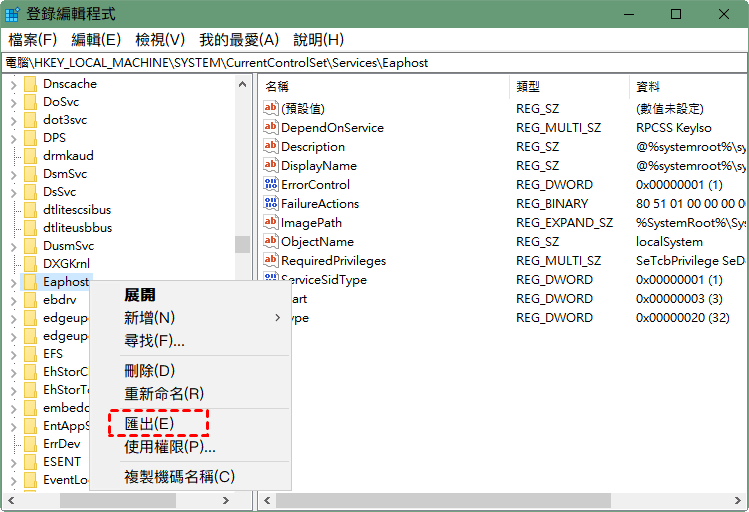Expand the DPS tree node
Image resolution: width=749 pixels, height=512 pixels.
pyautogui.click(x=13, y=139)
